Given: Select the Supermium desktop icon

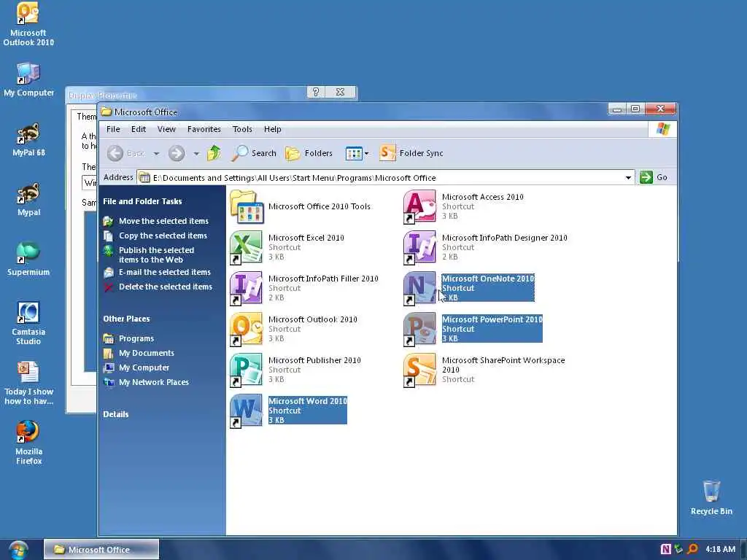Looking at the screenshot, I should click(x=28, y=260).
